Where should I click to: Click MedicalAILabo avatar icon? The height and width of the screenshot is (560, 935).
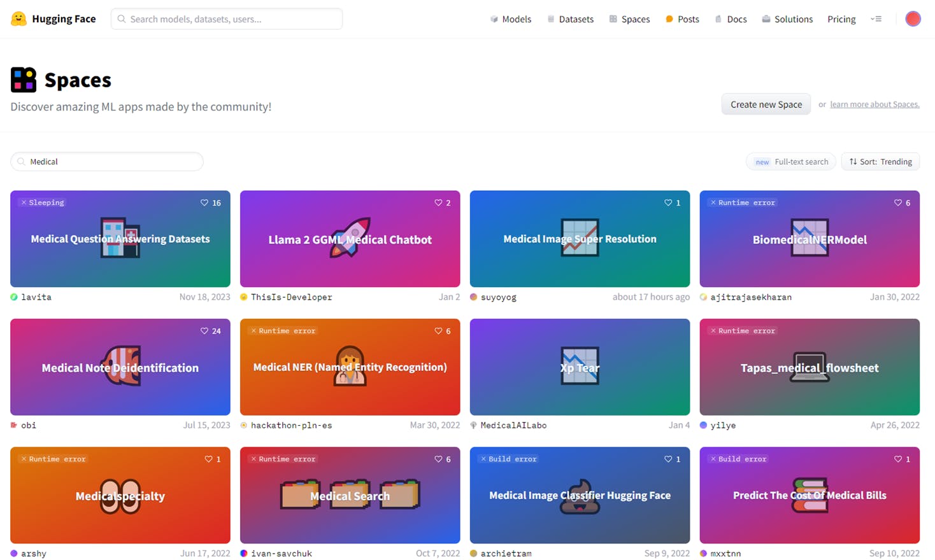point(474,425)
